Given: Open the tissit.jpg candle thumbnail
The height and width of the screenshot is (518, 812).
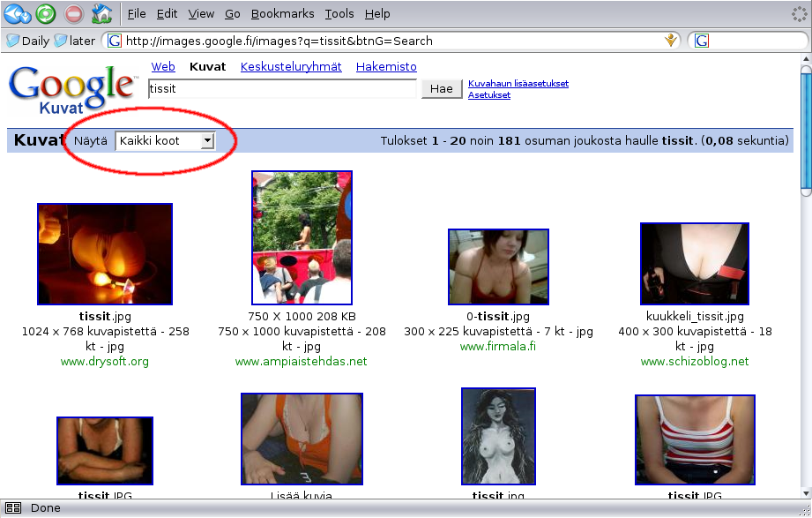Looking at the screenshot, I should tap(104, 253).
